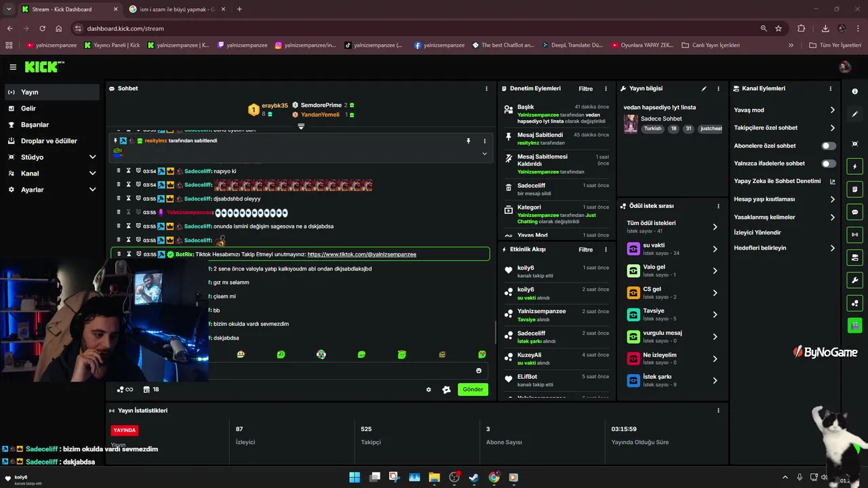Screen dimensions: 868x488
Task: Unpin the pinned message via pin icon
Action: point(468,141)
